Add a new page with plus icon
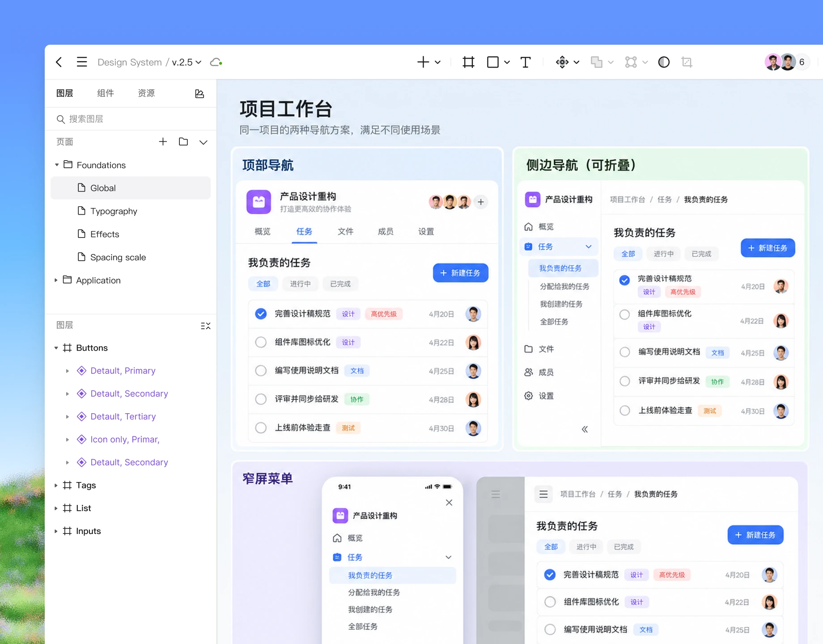823x644 pixels. pos(163,142)
